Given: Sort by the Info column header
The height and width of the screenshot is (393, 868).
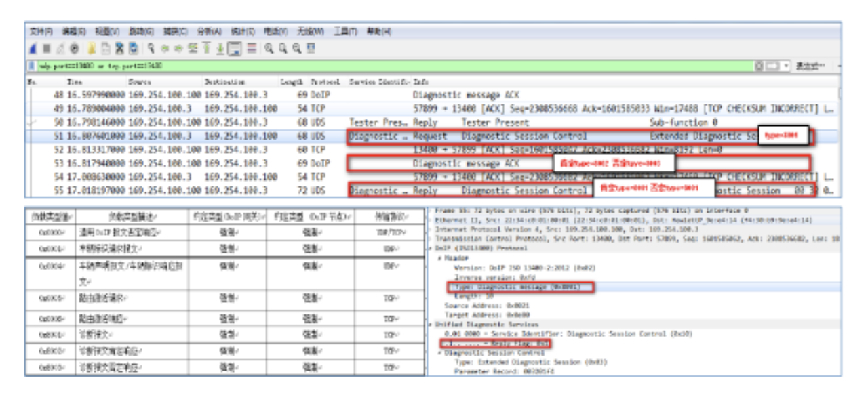Looking at the screenshot, I should 420,81.
